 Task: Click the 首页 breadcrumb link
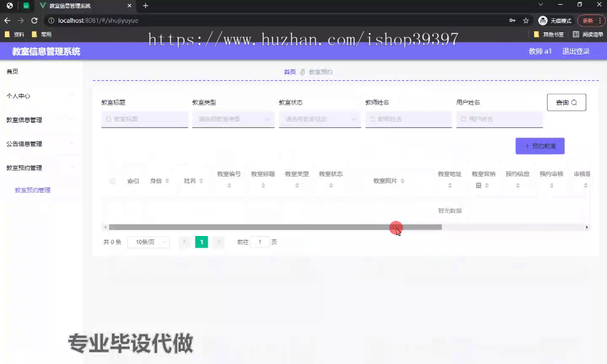289,72
